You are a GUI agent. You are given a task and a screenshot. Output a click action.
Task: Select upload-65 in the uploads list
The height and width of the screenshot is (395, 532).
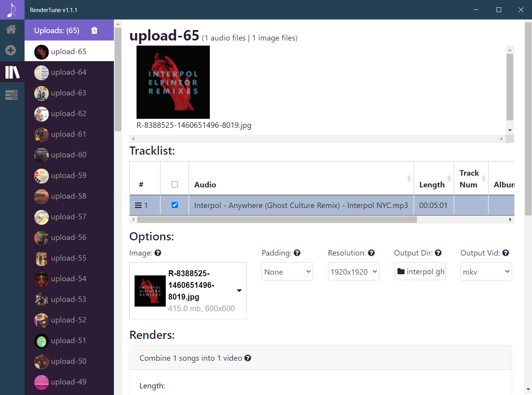[x=69, y=51]
